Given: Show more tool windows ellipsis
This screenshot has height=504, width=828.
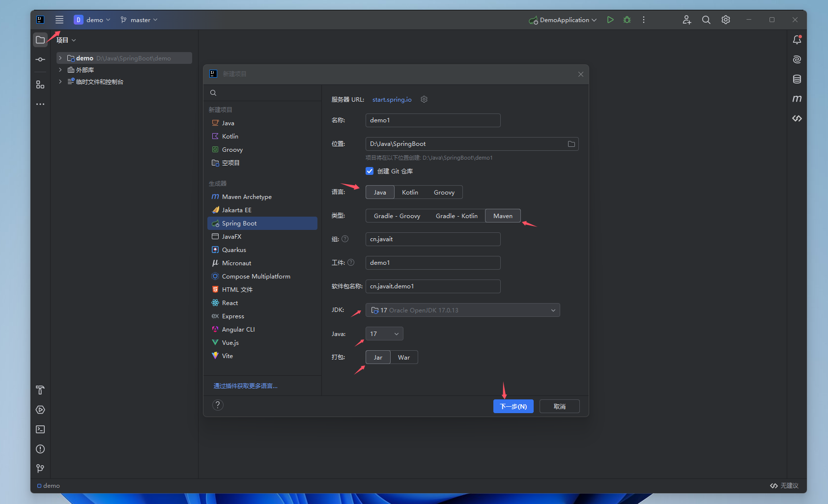Looking at the screenshot, I should 40,104.
